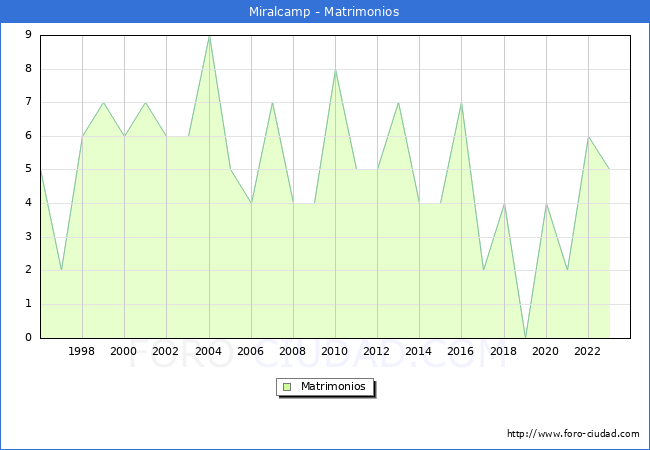650x450 pixels.
Task: Click the y-axis value 7
Action: (x=28, y=102)
